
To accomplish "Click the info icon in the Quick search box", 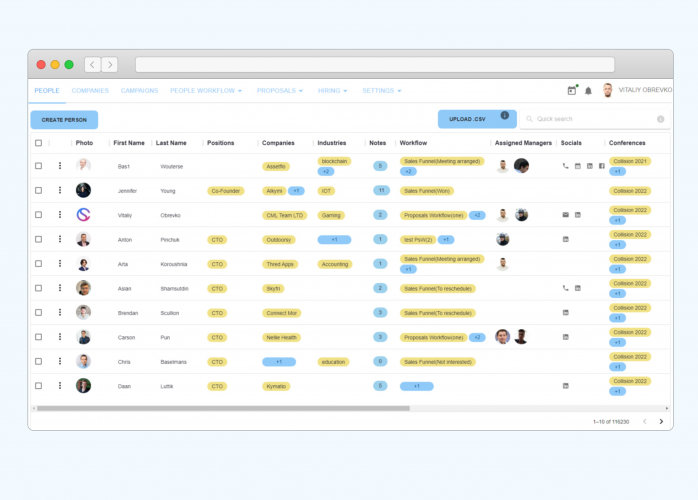I will click(x=661, y=119).
